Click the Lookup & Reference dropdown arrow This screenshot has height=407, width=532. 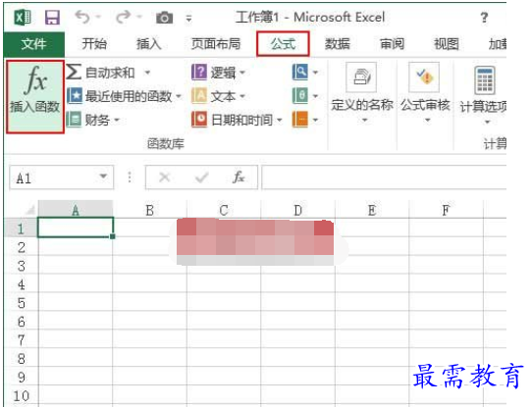click(315, 73)
